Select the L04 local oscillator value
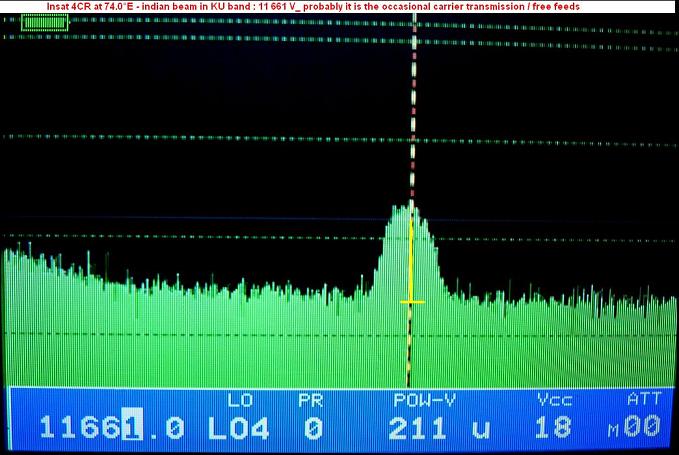Image resolution: width=679 pixels, height=455 pixels. tap(238, 428)
